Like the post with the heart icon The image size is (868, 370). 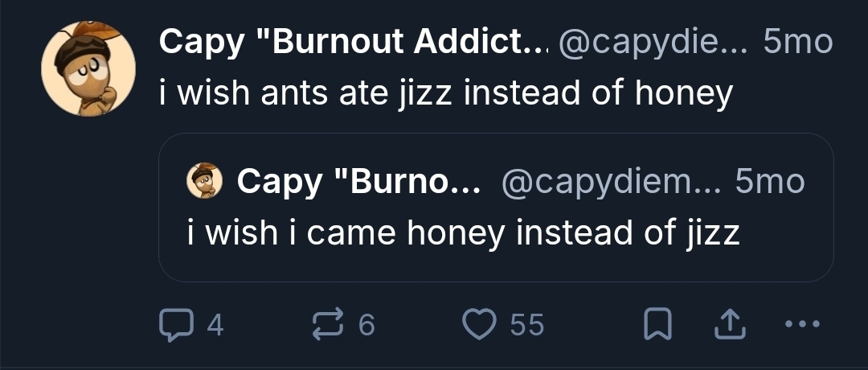(481, 324)
